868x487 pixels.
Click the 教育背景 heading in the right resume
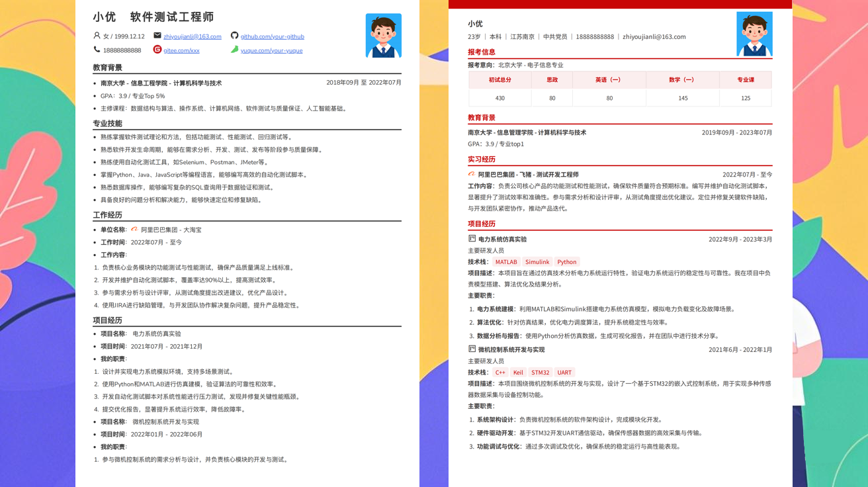coord(482,118)
